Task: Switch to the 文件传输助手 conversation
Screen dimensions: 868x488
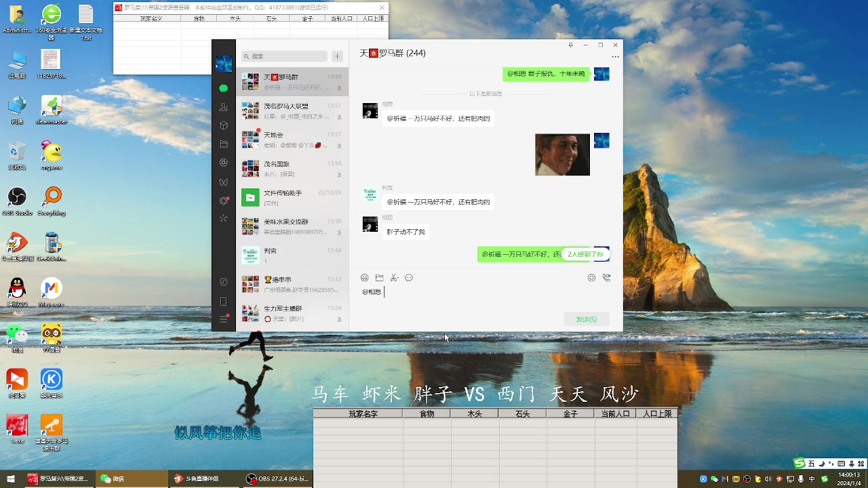Action: pyautogui.click(x=292, y=197)
